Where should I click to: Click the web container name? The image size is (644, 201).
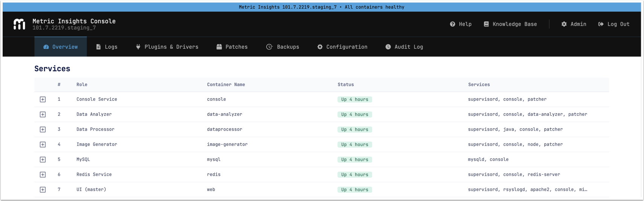click(x=211, y=189)
